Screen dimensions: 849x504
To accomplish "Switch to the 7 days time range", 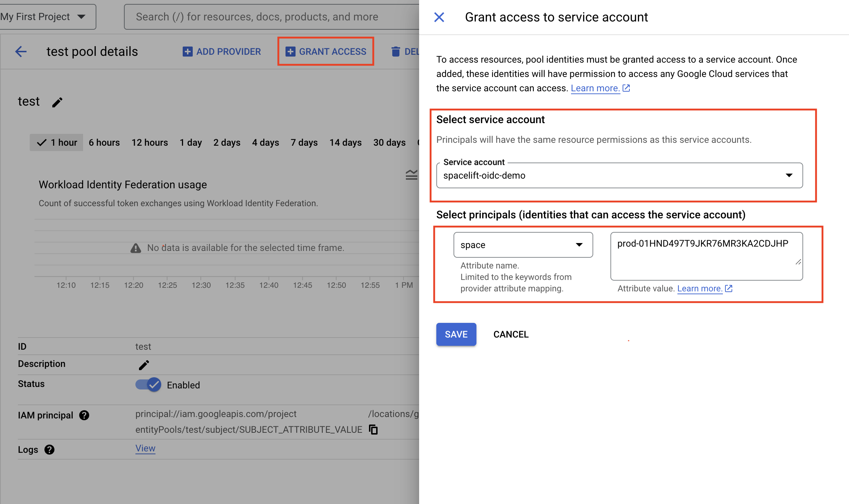I will 303,142.
